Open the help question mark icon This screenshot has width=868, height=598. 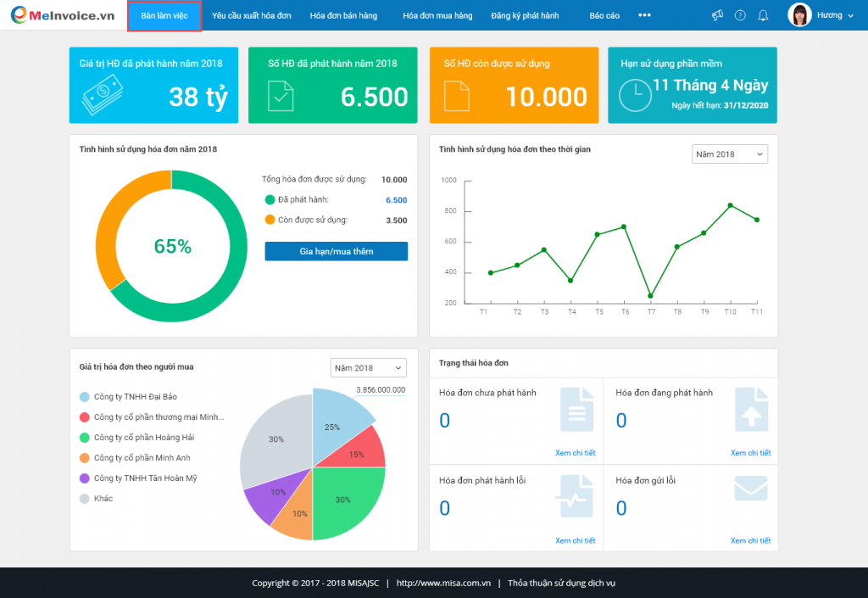(740, 15)
